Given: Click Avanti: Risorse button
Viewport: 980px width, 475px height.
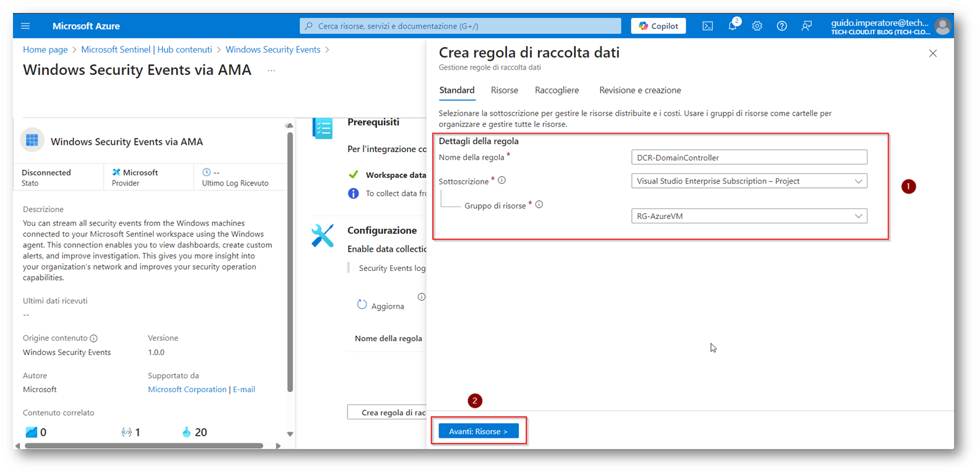Looking at the screenshot, I should 479,431.
